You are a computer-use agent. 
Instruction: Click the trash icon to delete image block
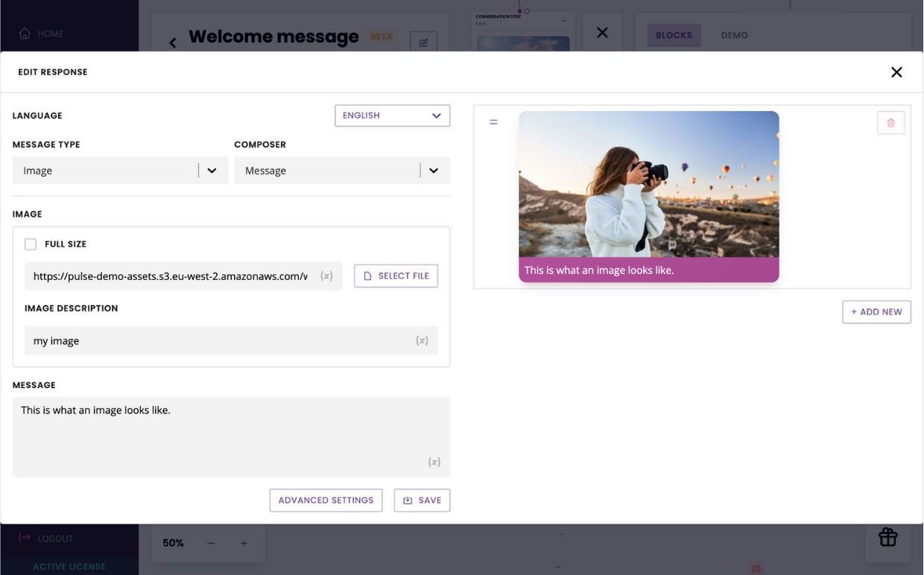point(890,123)
